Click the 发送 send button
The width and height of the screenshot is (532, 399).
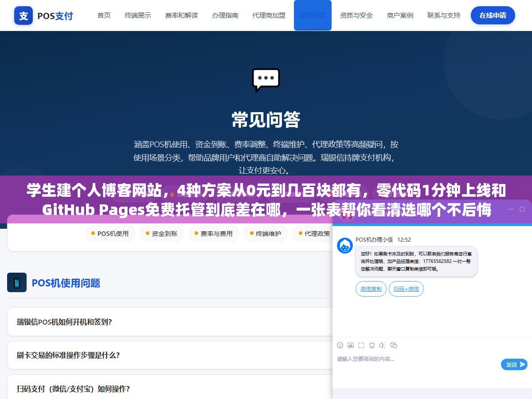tap(514, 364)
